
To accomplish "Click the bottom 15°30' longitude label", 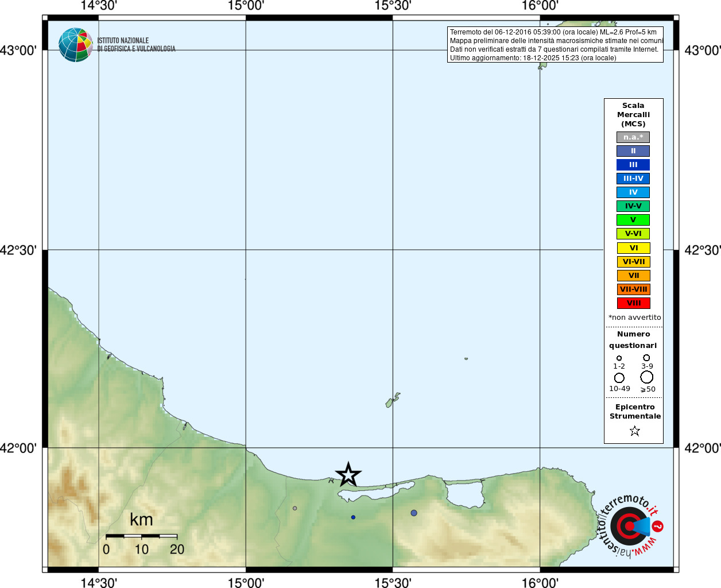I will tap(393, 582).
